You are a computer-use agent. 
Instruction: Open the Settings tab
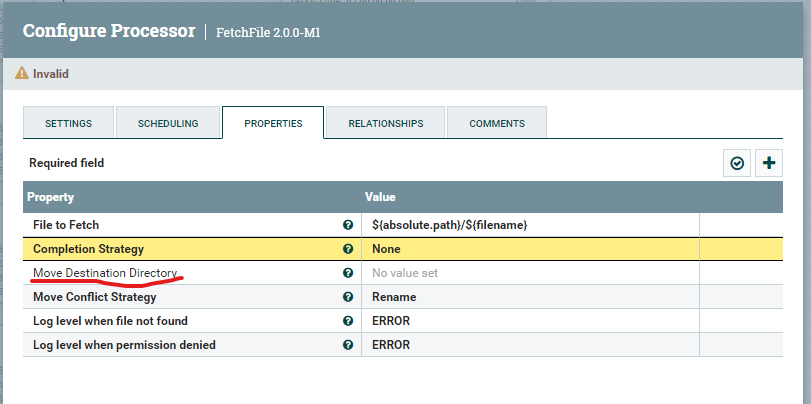(x=68, y=124)
